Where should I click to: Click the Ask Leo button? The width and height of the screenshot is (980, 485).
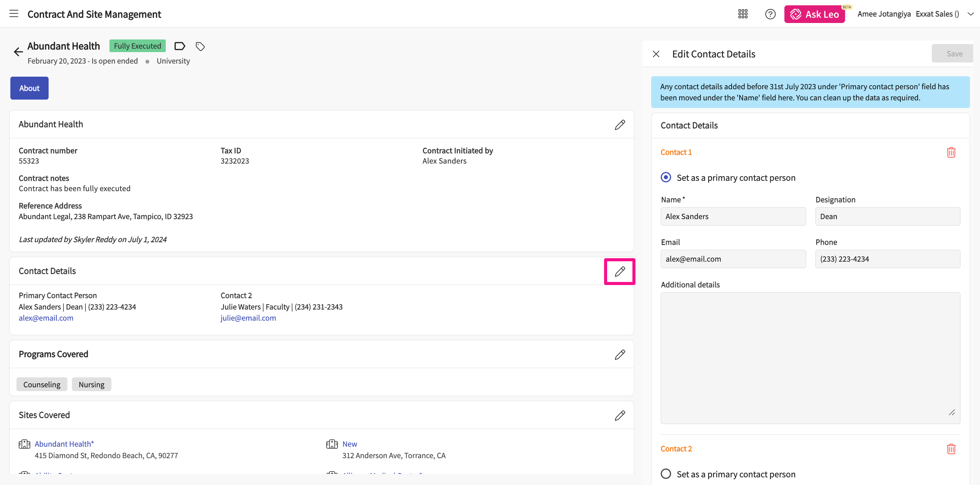click(814, 14)
